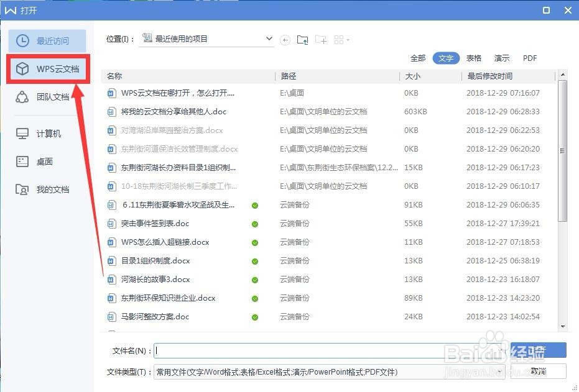Click the file list scrollbar thumb
This screenshot has height=392, width=579.
coord(562,150)
